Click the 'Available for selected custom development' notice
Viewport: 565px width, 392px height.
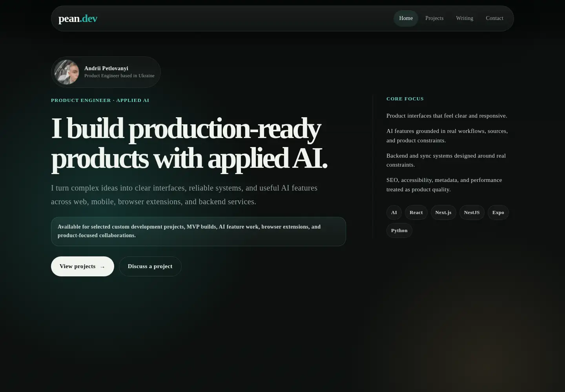tap(198, 231)
